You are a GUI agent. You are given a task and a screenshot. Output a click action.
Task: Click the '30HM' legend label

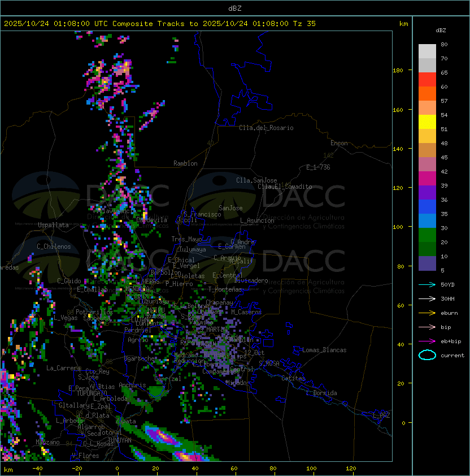point(447,298)
